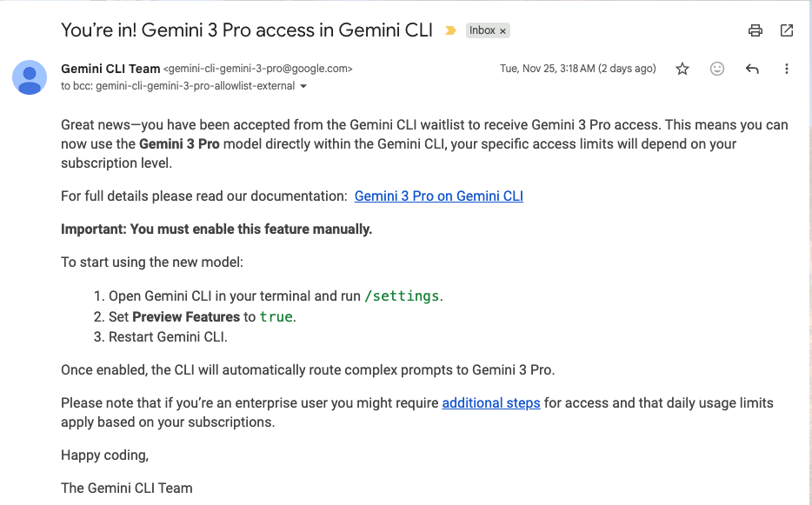Screen dimensions: 812x505
Task: Click the green /settings command text
Action: [402, 296]
